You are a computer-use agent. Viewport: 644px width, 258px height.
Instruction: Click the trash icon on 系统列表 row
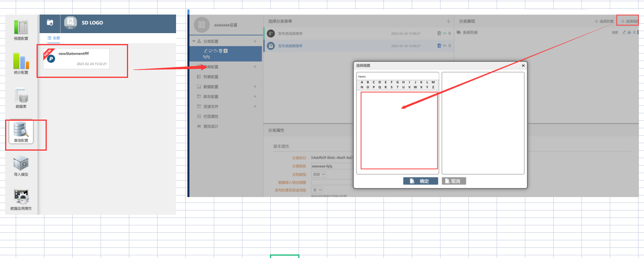coord(634,32)
